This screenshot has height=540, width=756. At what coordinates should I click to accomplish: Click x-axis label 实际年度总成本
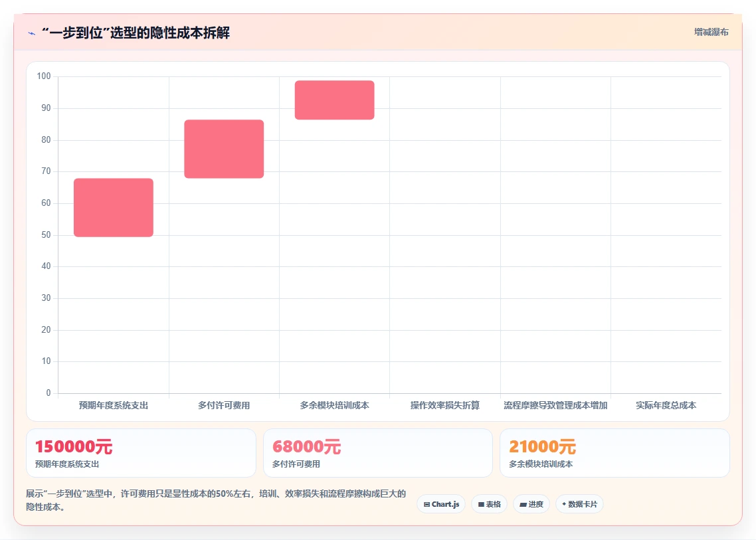(666, 405)
